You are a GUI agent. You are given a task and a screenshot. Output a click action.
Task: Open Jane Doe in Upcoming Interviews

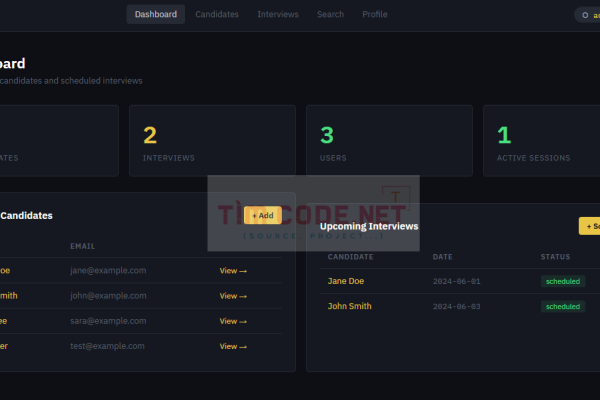tap(346, 281)
